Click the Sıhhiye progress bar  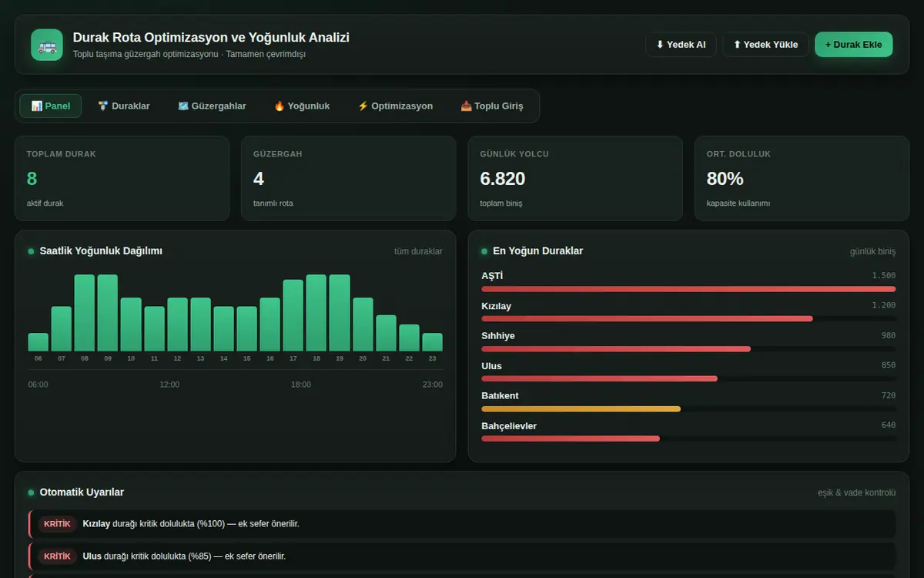tap(616, 349)
